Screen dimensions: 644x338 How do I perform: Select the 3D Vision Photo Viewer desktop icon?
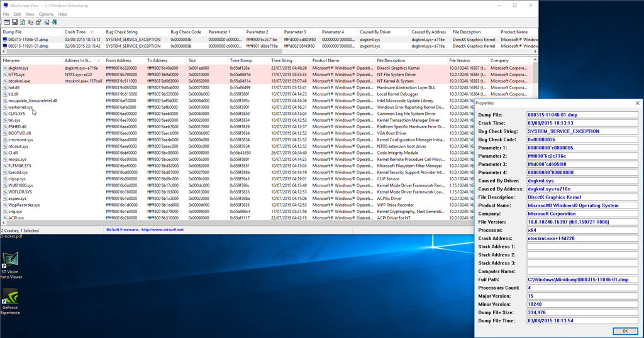tap(11, 266)
